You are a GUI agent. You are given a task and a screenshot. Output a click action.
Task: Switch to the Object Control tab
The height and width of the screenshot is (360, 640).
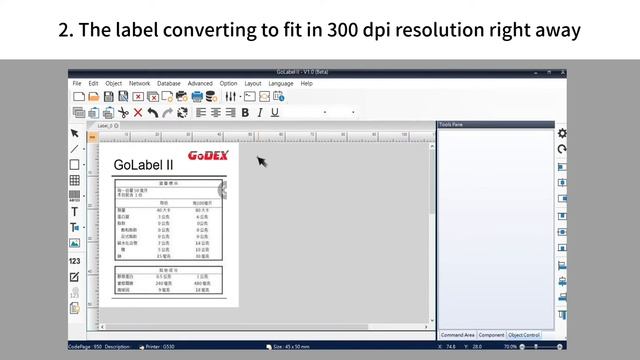pos(524,335)
